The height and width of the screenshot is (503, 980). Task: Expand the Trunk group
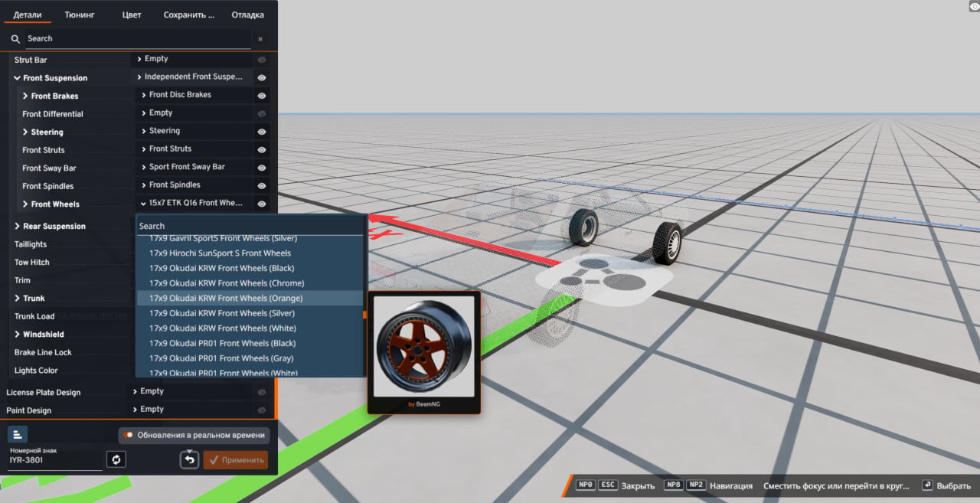click(17, 298)
